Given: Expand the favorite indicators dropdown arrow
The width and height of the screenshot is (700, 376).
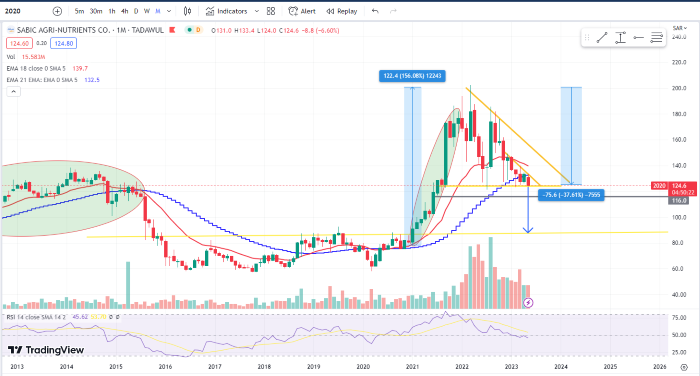Looking at the screenshot, I should click(x=257, y=11).
